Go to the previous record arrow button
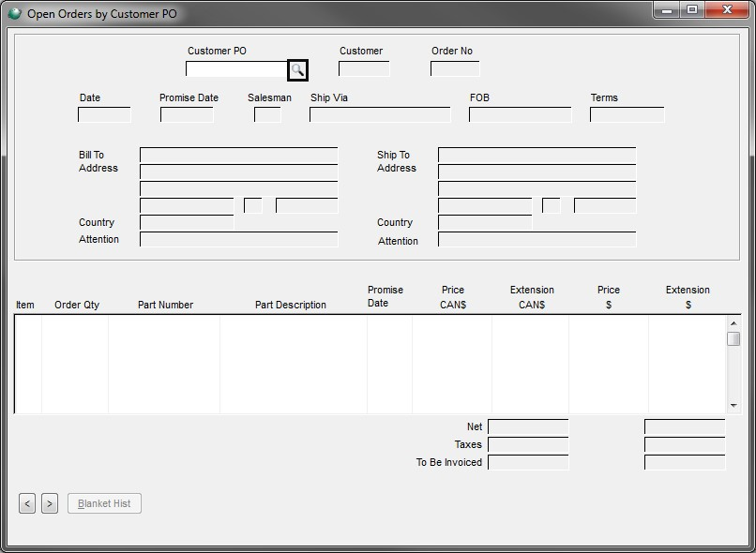The height and width of the screenshot is (553, 756). pos(27,504)
